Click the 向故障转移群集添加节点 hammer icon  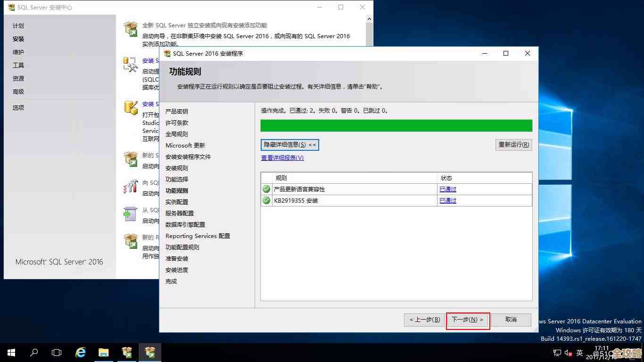pyautogui.click(x=130, y=187)
